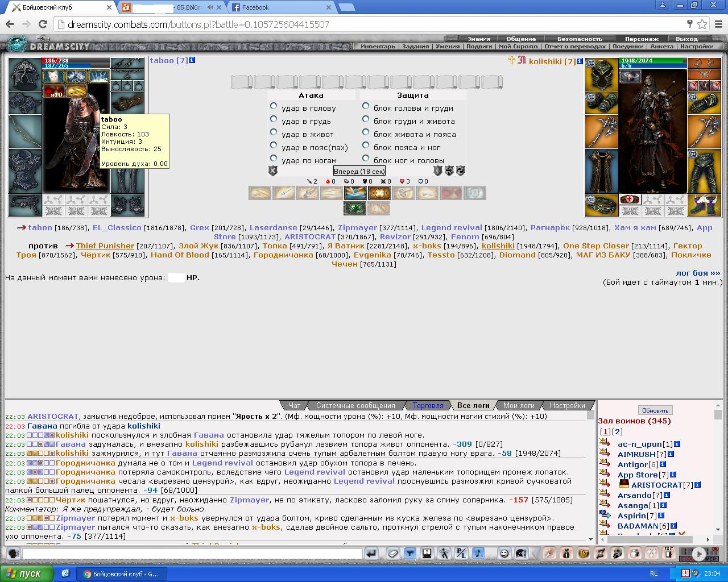Viewport: 728px width, 582px height.
Task: Switch to the Facebook browser tab
Action: pyautogui.click(x=280, y=7)
